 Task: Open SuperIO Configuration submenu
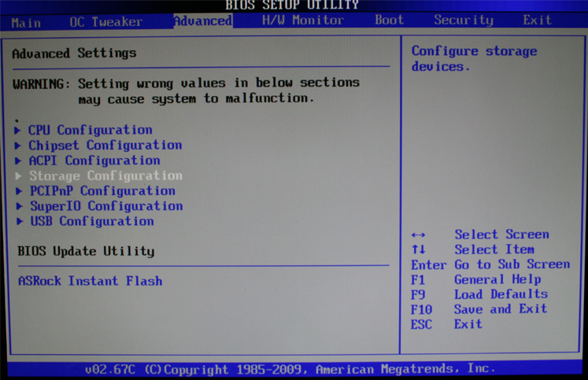pyautogui.click(x=106, y=206)
